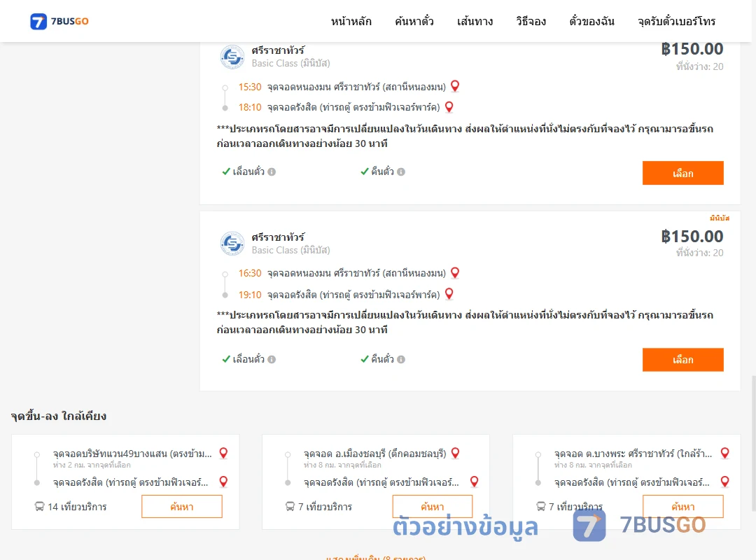This screenshot has height=560, width=756.
Task: Open the วิธีจอง menu item
Action: (531, 21)
